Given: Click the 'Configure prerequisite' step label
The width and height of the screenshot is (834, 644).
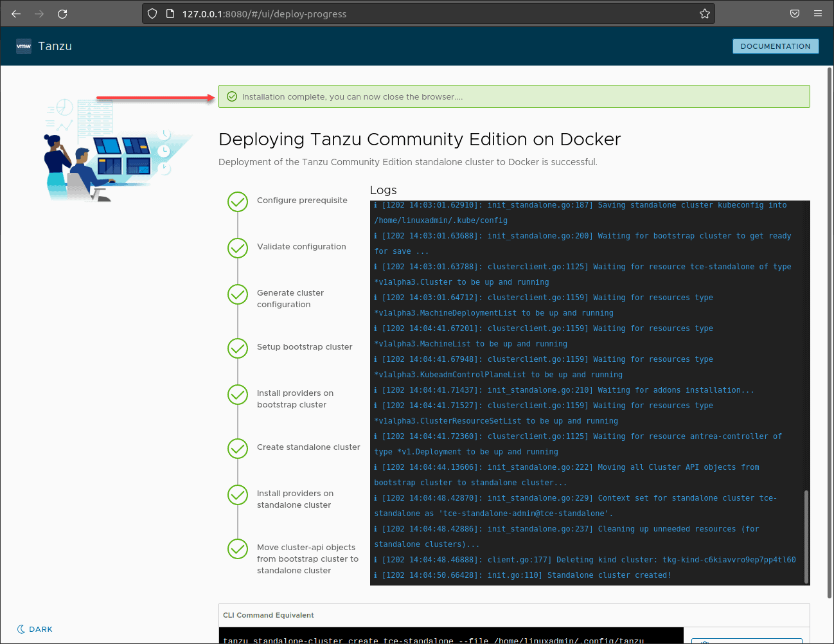Looking at the screenshot, I should click(302, 201).
